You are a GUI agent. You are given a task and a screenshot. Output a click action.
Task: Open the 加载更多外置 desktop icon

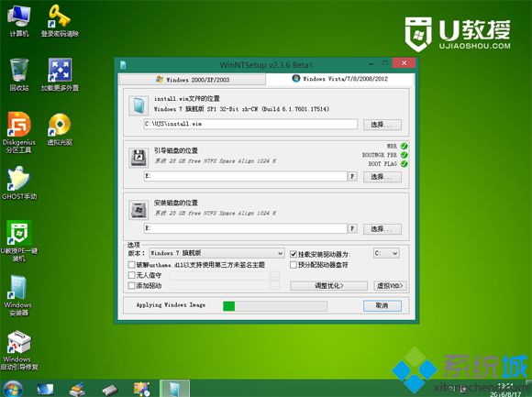60,74
